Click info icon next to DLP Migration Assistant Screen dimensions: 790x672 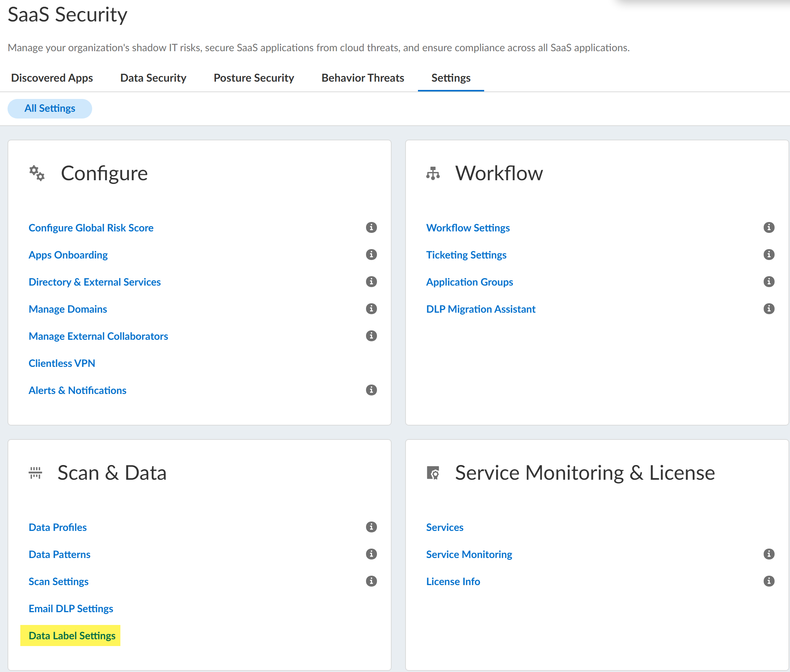coord(769,309)
